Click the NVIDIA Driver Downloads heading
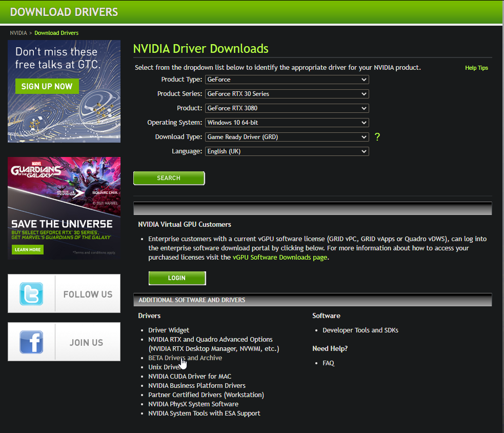 tap(200, 49)
